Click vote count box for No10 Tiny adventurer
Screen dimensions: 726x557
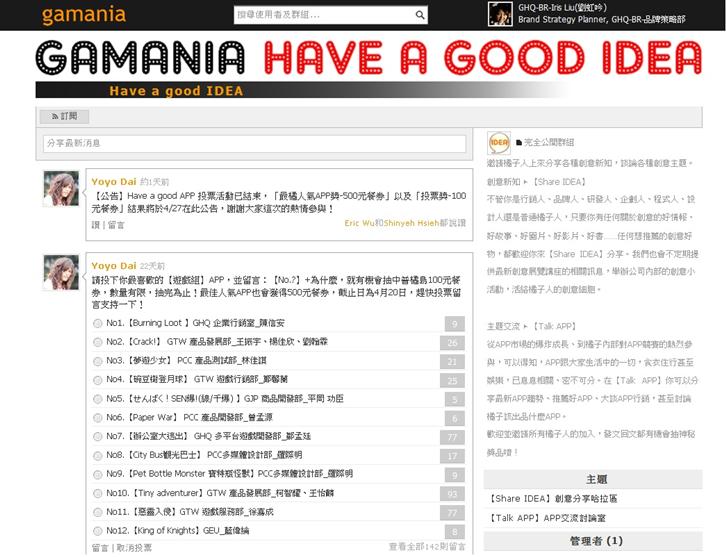point(452,494)
